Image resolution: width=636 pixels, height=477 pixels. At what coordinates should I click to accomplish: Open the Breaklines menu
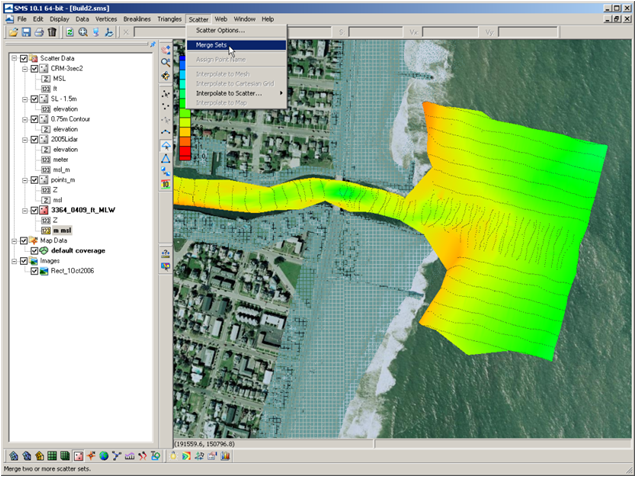137,19
